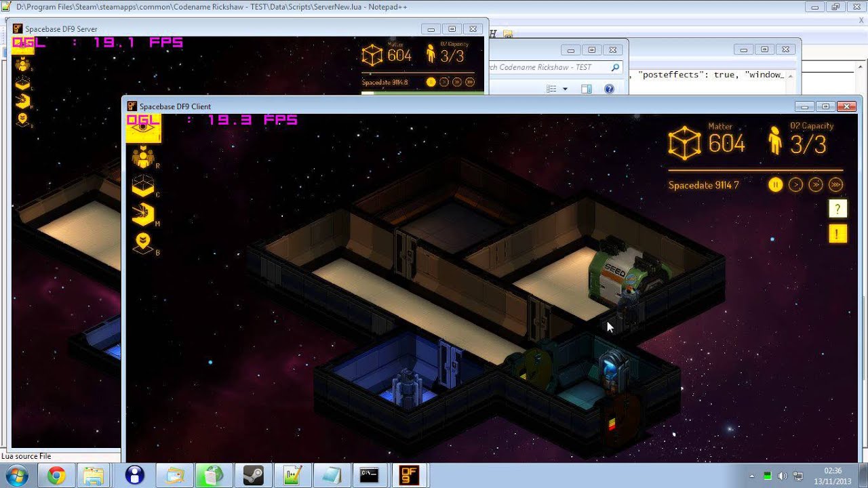Open the Explorer change-view icon

click(552, 89)
